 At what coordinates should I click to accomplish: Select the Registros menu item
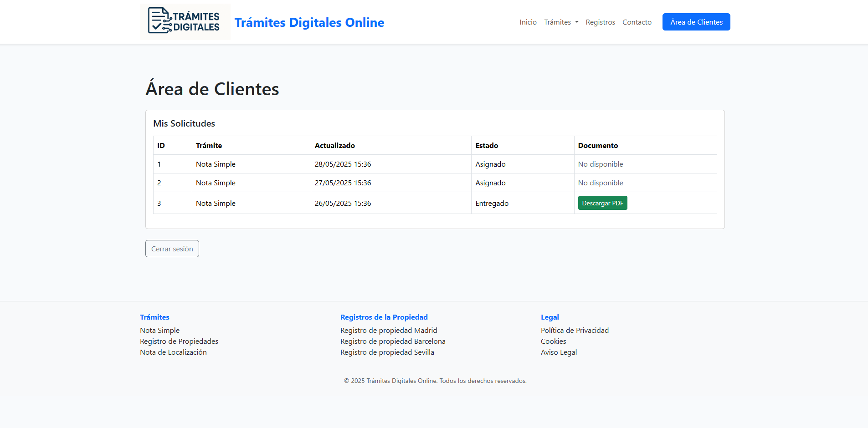point(600,22)
